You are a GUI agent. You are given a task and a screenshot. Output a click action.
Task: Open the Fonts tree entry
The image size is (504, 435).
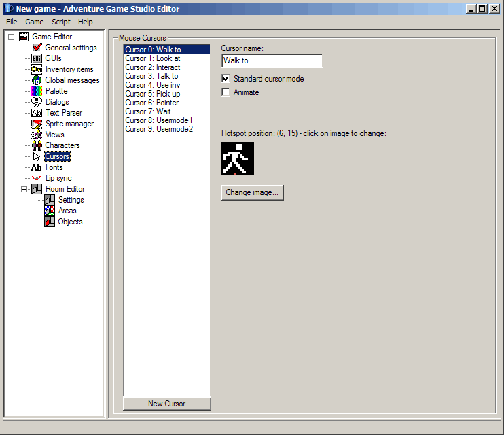pyautogui.click(x=54, y=167)
